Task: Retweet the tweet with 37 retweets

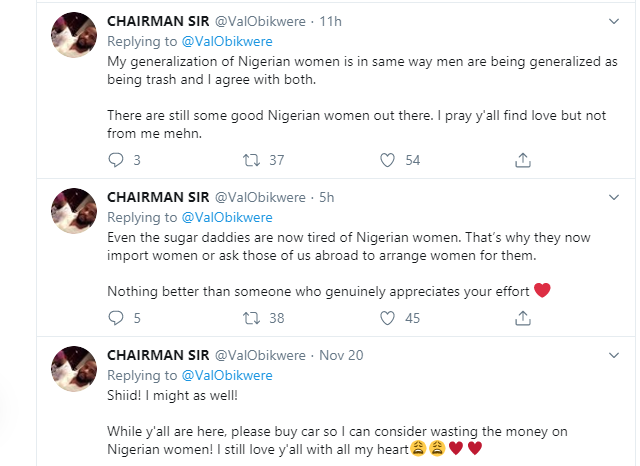Action: [253, 160]
